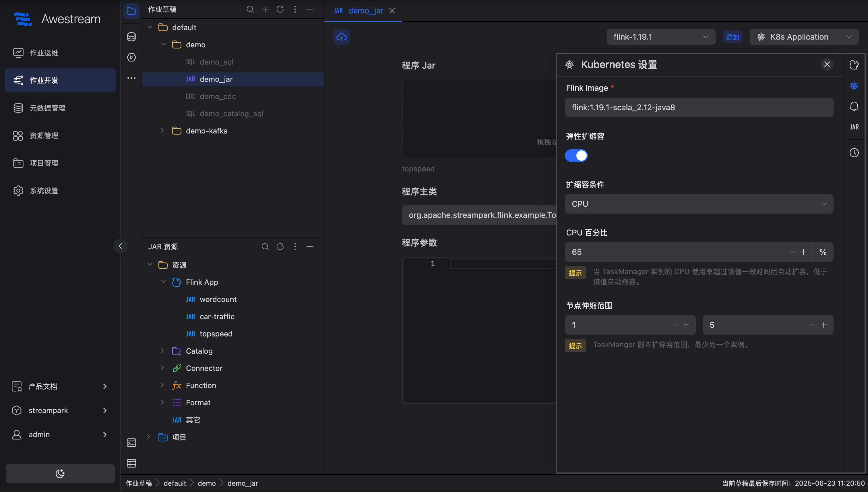Go to 作业运维 in the sidebar
This screenshot has width=868, height=492.
[44, 53]
